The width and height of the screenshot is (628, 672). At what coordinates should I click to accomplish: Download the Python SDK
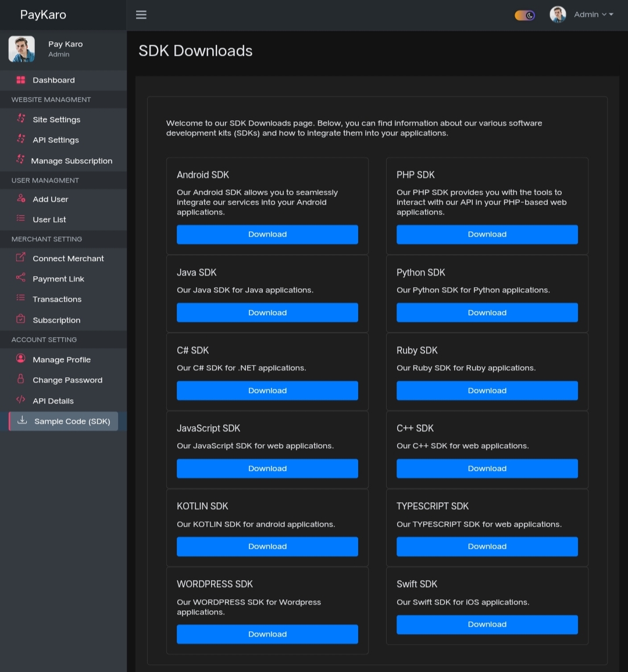(x=487, y=313)
